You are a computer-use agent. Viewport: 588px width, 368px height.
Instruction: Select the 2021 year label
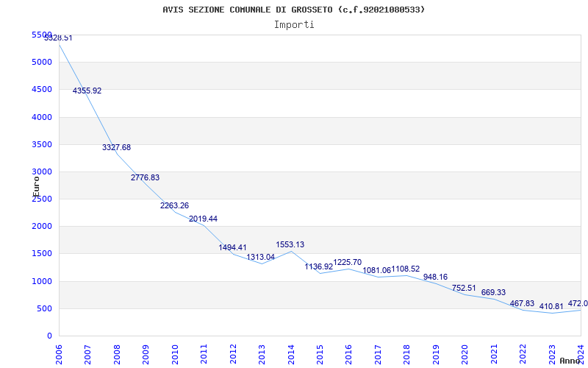(494, 355)
